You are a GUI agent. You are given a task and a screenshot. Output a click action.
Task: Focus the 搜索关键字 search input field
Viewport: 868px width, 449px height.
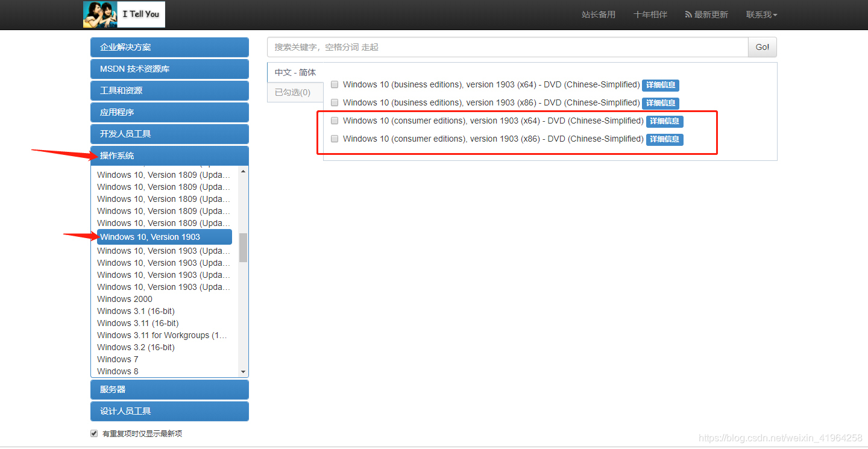point(508,47)
